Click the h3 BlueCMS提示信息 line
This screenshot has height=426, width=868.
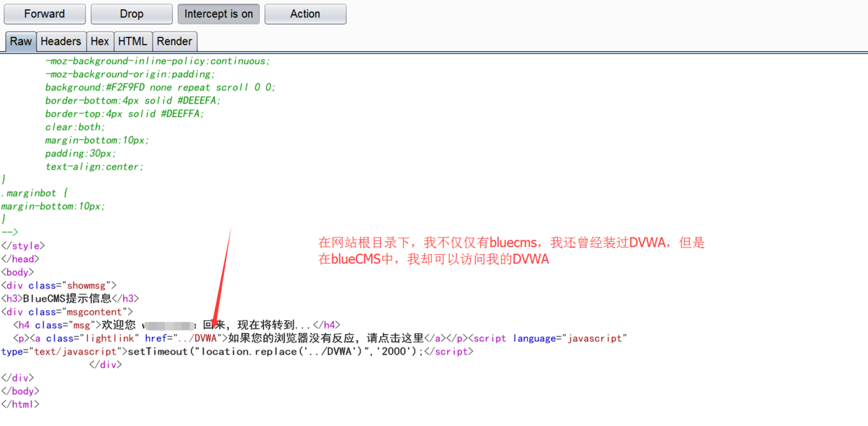(70, 298)
